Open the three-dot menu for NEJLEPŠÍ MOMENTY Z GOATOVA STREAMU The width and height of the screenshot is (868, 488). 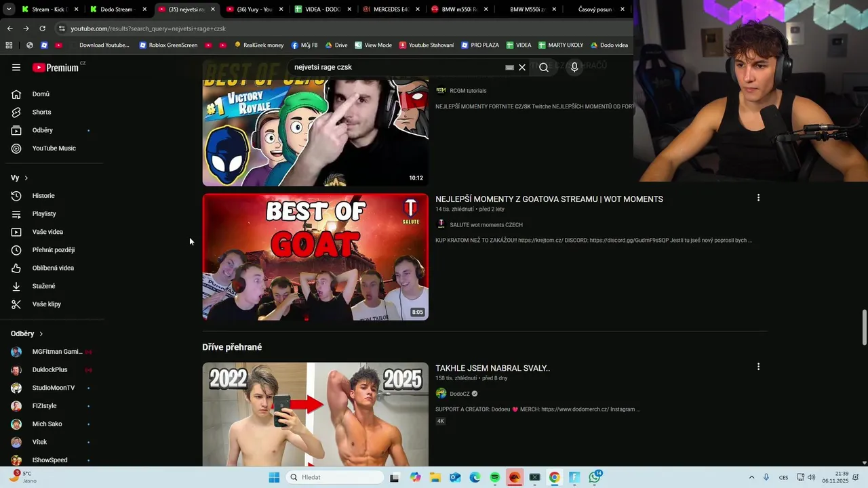[758, 198]
